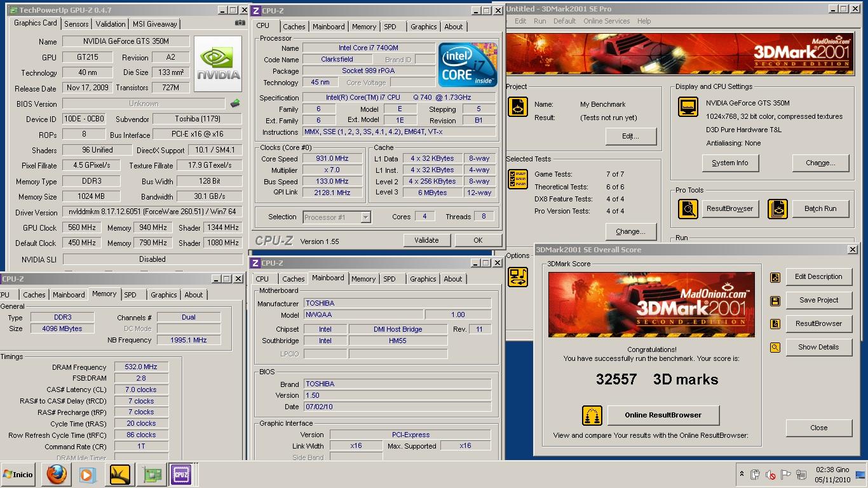Click the Display and CPU Settings monitor icon
The width and height of the screenshot is (868, 488).
(688, 107)
